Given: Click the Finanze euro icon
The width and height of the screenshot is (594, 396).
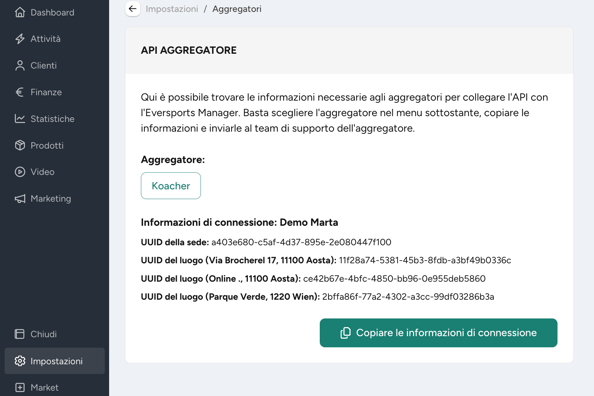Looking at the screenshot, I should (x=20, y=92).
